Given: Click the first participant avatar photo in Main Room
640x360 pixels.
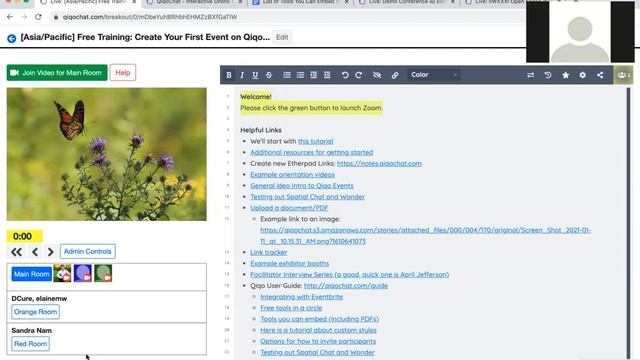Looking at the screenshot, I should 62,273.
